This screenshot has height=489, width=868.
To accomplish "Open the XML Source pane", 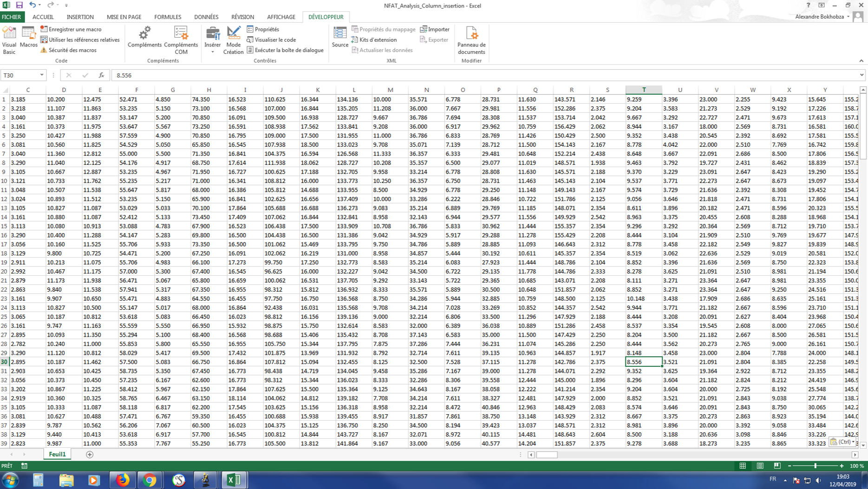I will (x=340, y=37).
